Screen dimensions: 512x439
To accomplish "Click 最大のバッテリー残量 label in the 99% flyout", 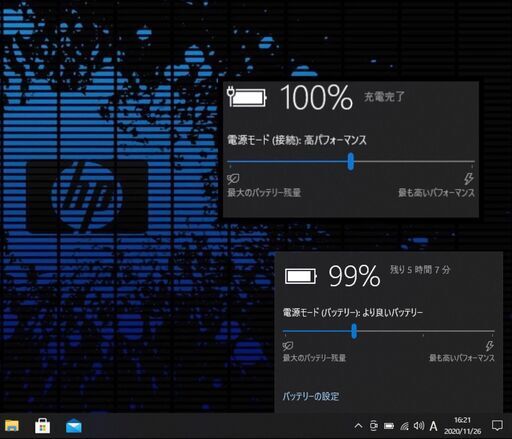I will pyautogui.click(x=314, y=358).
